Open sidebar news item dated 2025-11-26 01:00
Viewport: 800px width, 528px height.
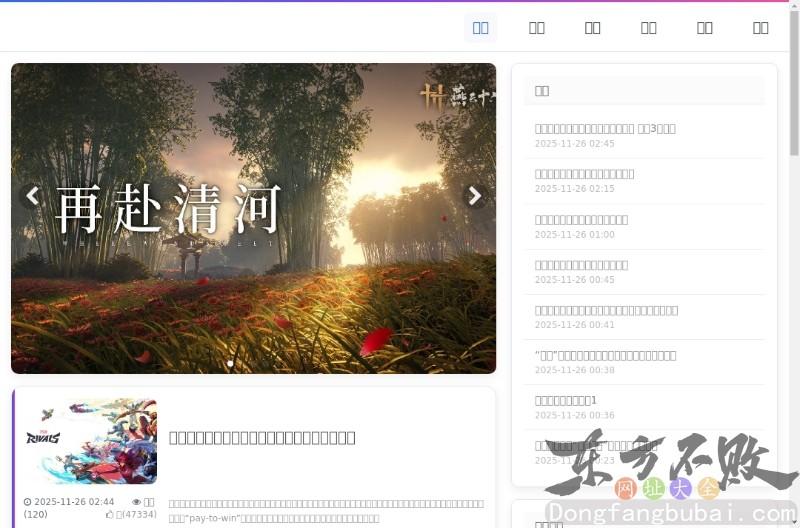coord(581,220)
